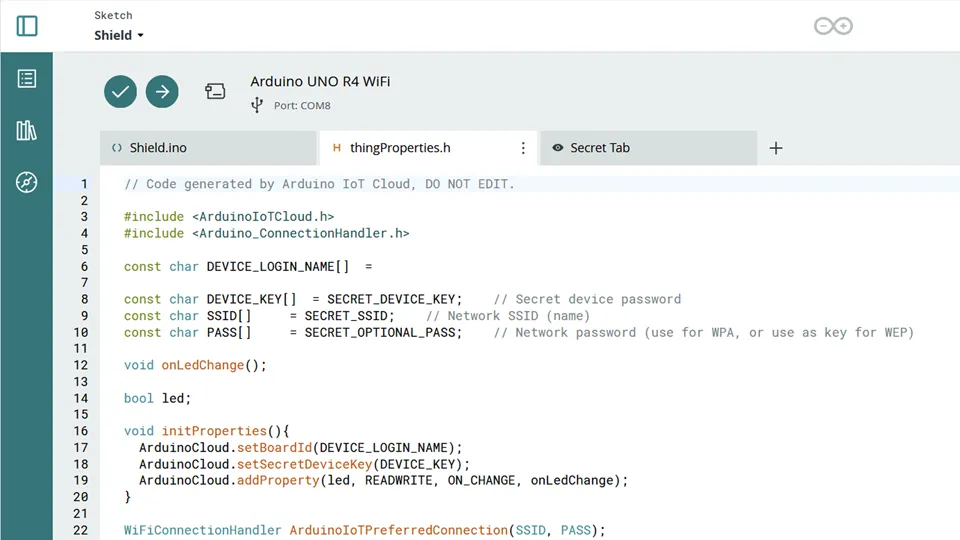Toggle the sidebar panel icon
960x540 pixels.
click(27, 26)
